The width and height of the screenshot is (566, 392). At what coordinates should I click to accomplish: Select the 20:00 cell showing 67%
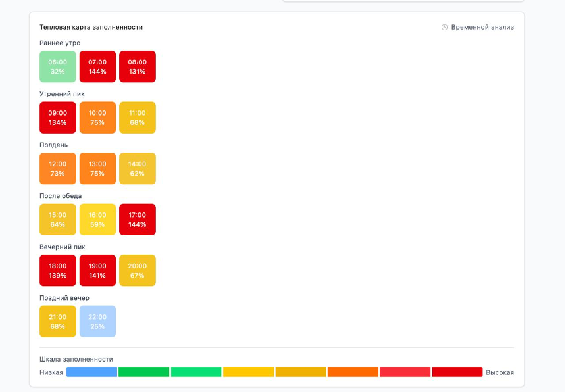tap(138, 270)
